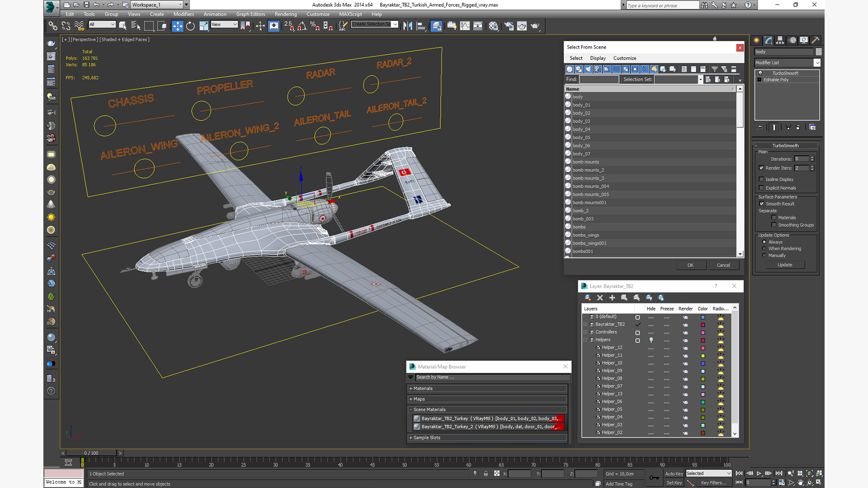Open the Modifiers menu
Image resolution: width=868 pixels, height=488 pixels.
click(x=184, y=14)
